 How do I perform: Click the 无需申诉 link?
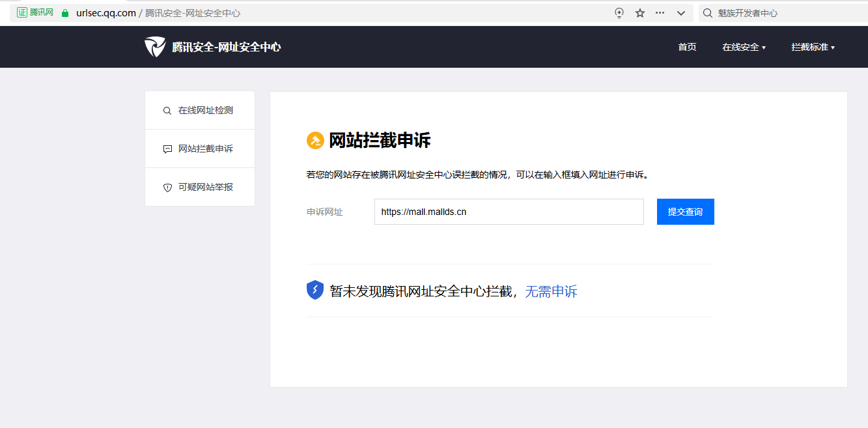click(x=551, y=292)
